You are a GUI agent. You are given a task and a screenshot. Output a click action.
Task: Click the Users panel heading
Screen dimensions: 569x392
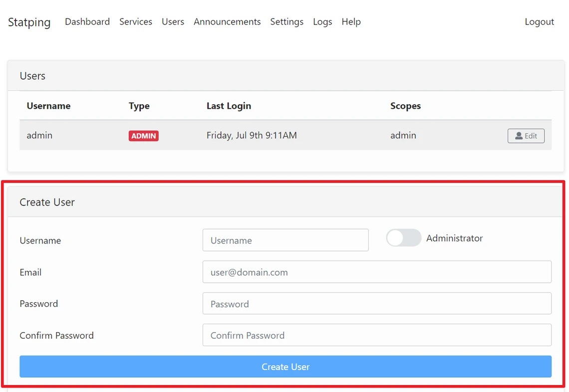tap(32, 76)
